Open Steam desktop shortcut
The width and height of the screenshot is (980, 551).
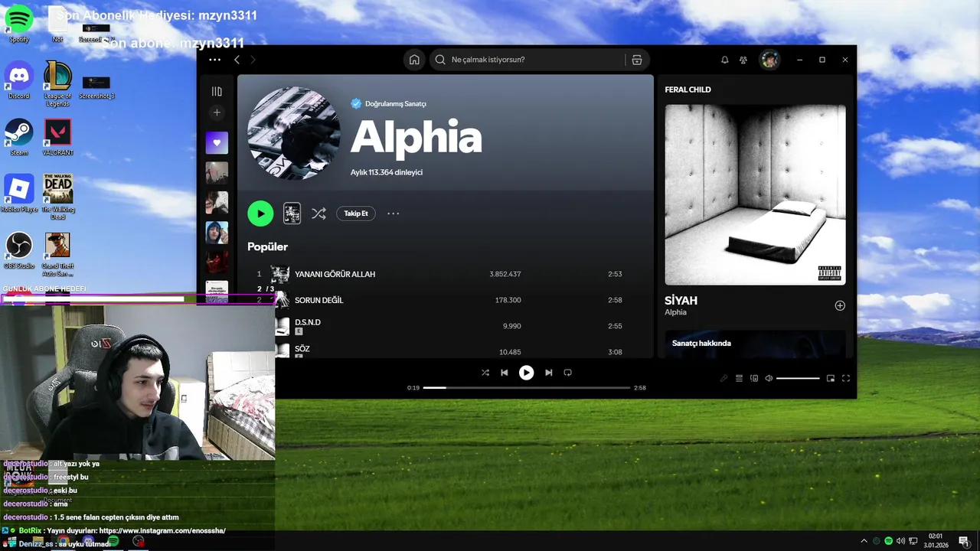pos(19,136)
